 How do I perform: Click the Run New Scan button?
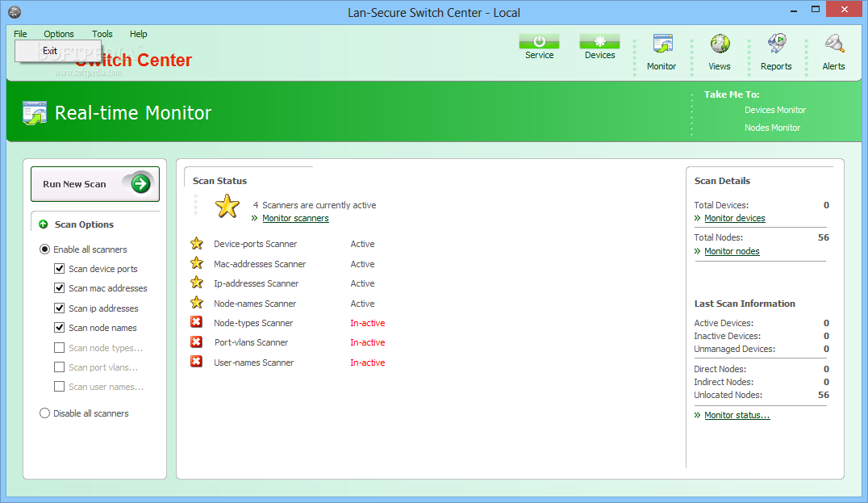(x=95, y=184)
